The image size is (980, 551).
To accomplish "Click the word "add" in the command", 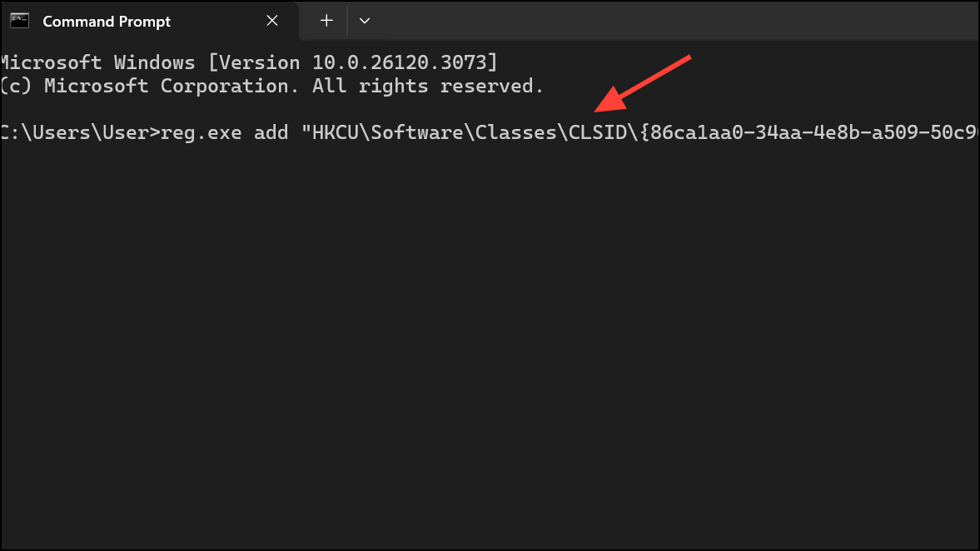I will (271, 132).
